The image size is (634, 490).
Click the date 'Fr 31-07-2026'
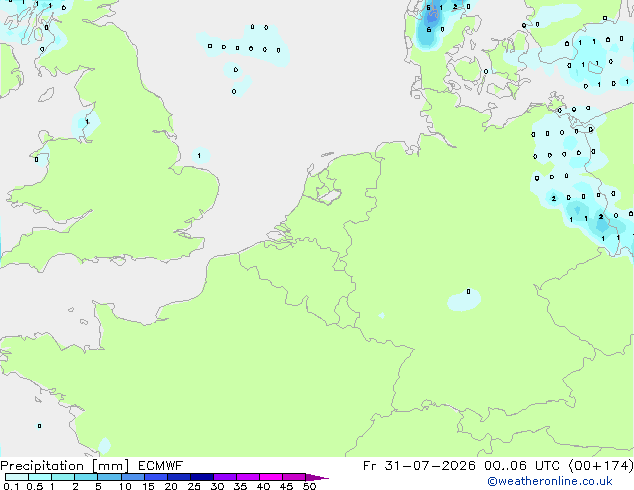(x=419, y=466)
